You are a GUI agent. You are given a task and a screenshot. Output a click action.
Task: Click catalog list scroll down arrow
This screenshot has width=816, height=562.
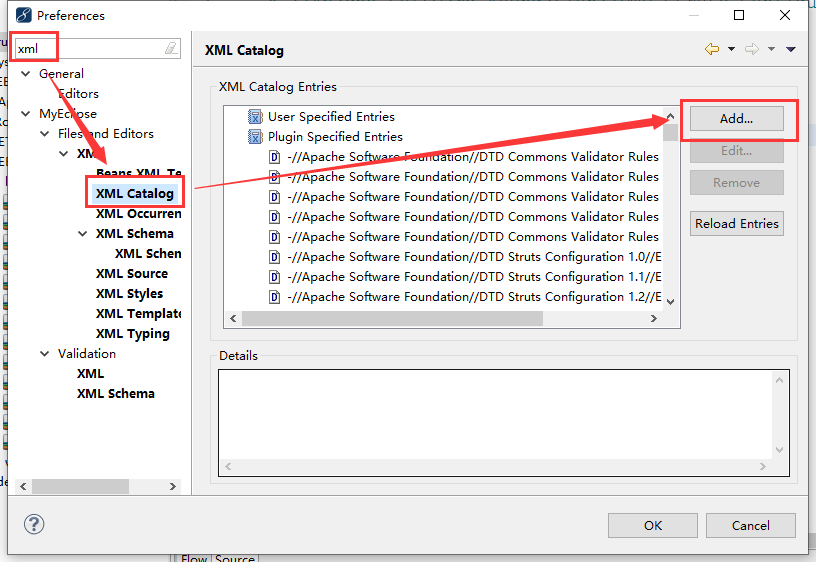670,302
